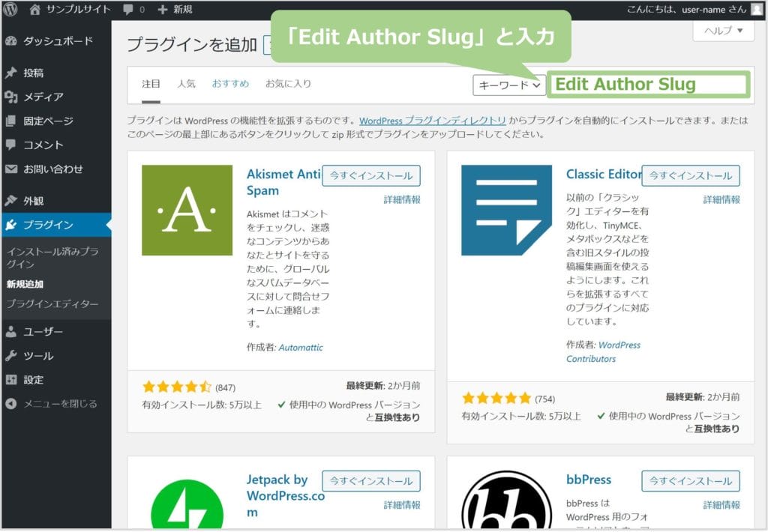The image size is (768, 532).
Task: View 詳細情報 for Jetpack
Action: pyautogui.click(x=402, y=505)
